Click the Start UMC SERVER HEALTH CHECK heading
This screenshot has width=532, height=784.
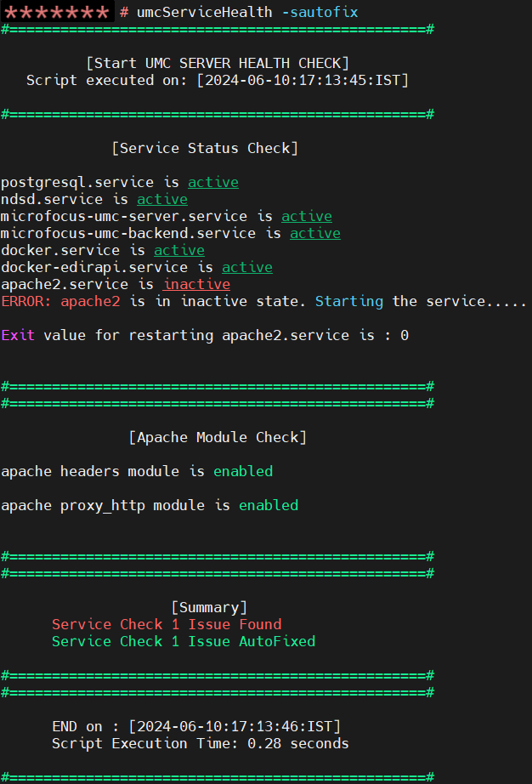point(218,63)
